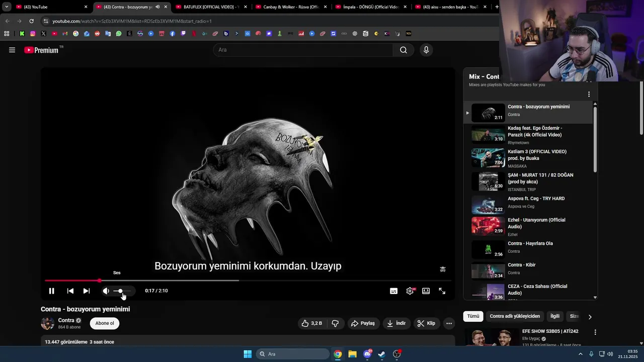This screenshot has width=644, height=362.
Task: Open File Explorer from the taskbar
Action: pyautogui.click(x=352, y=354)
